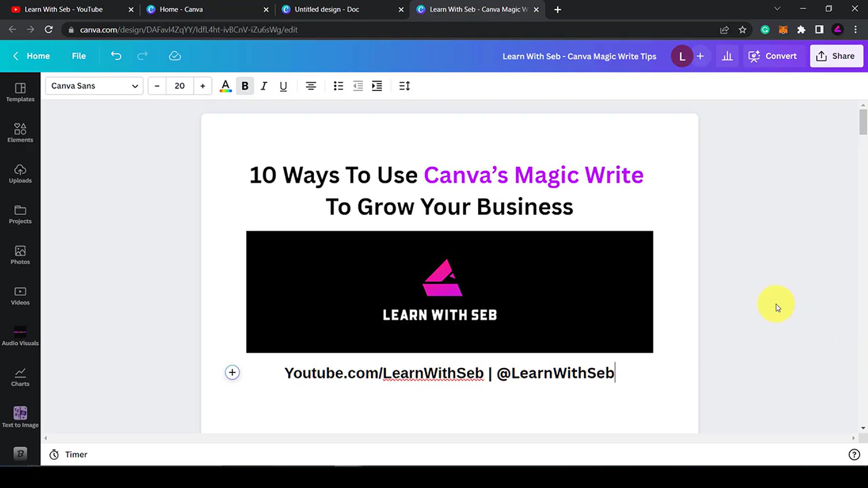This screenshot has width=868, height=488.
Task: Open the line spacing options
Action: (405, 86)
